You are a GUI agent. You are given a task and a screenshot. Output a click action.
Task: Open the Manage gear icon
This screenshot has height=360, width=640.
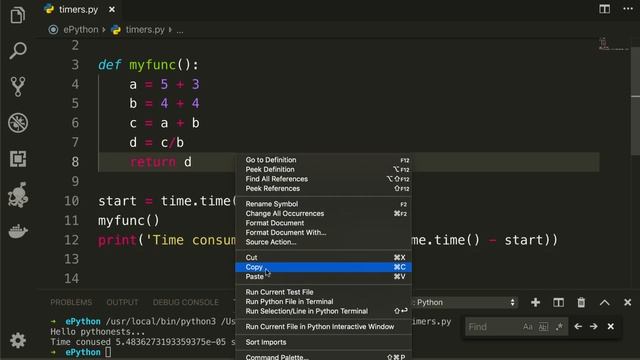(x=18, y=340)
